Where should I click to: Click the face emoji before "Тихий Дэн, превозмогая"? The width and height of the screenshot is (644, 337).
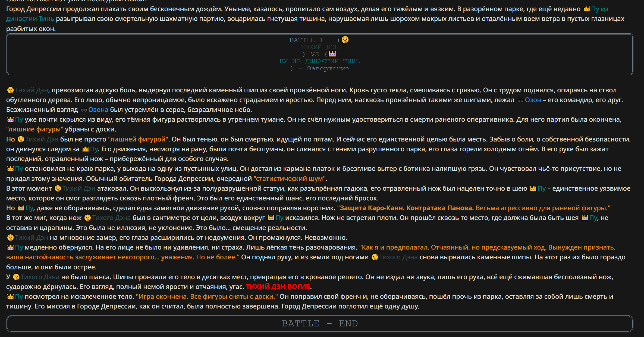click(x=10, y=90)
